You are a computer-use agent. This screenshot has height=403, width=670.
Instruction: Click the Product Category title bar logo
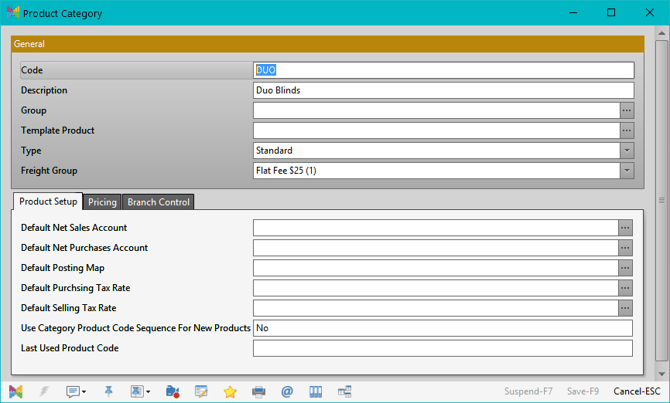coord(13,13)
